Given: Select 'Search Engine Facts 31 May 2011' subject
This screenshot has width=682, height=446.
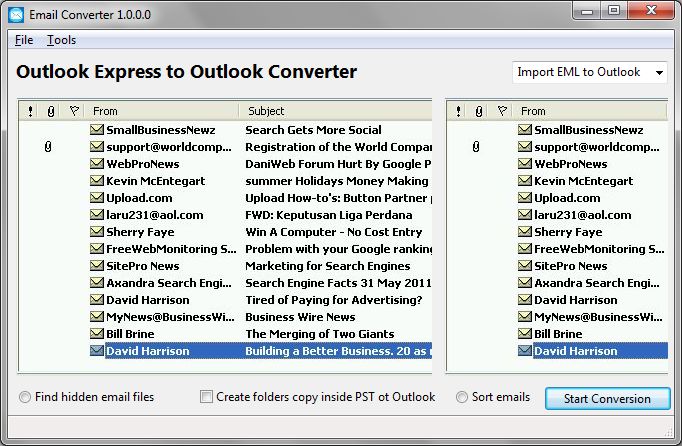Looking at the screenshot, I should pos(338,283).
